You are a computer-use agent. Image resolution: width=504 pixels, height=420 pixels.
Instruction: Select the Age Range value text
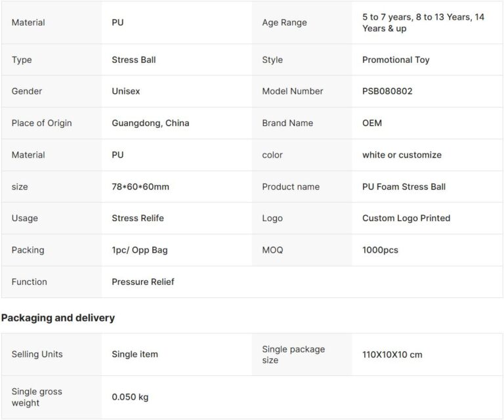click(423, 22)
